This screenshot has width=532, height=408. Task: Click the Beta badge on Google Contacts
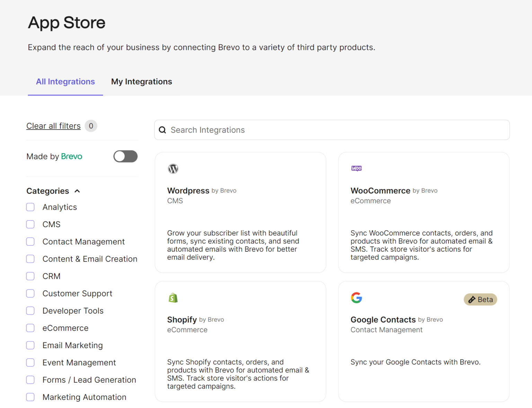[x=480, y=299]
